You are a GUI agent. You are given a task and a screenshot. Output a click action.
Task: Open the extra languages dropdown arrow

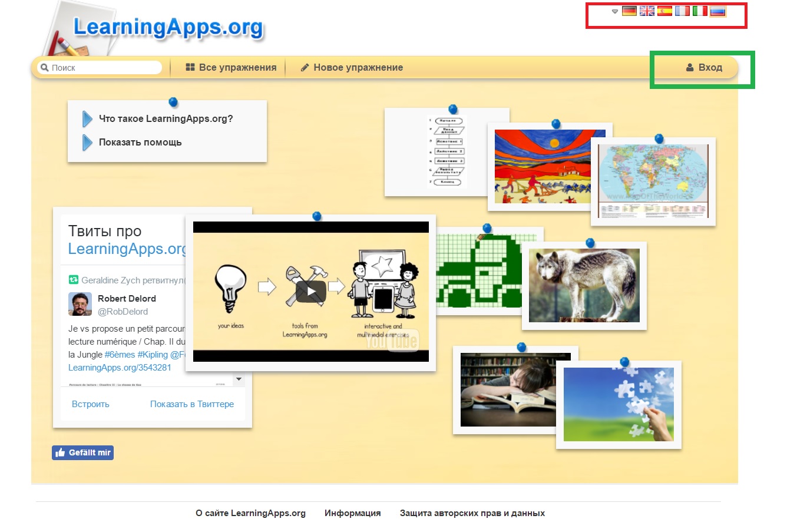[614, 11]
